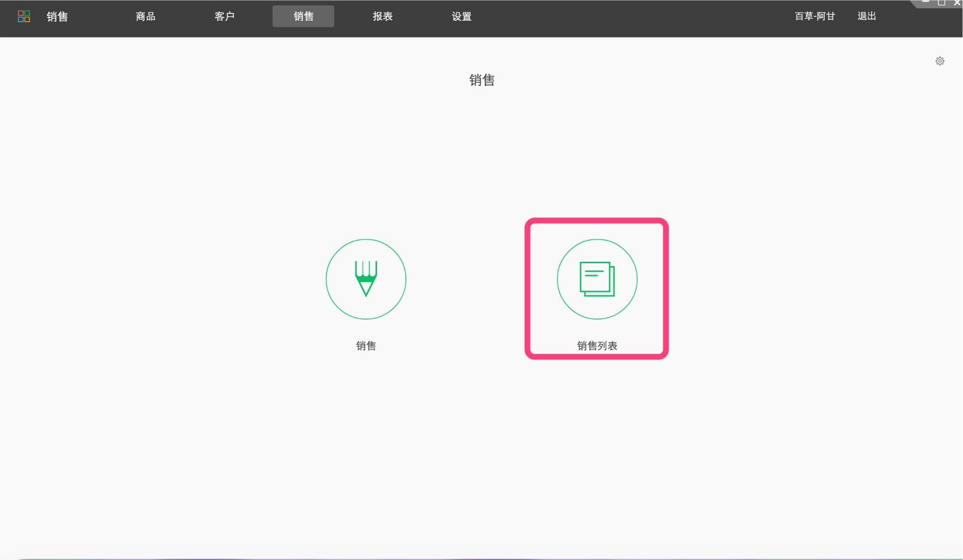The width and height of the screenshot is (963, 560).
Task: Click the 销售 label under the pencil icon
Action: tap(366, 345)
